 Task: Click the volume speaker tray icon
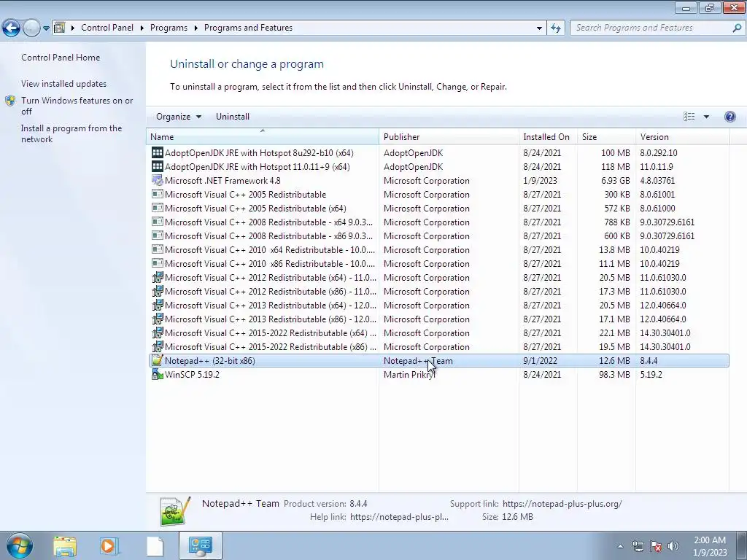pyautogui.click(x=673, y=546)
